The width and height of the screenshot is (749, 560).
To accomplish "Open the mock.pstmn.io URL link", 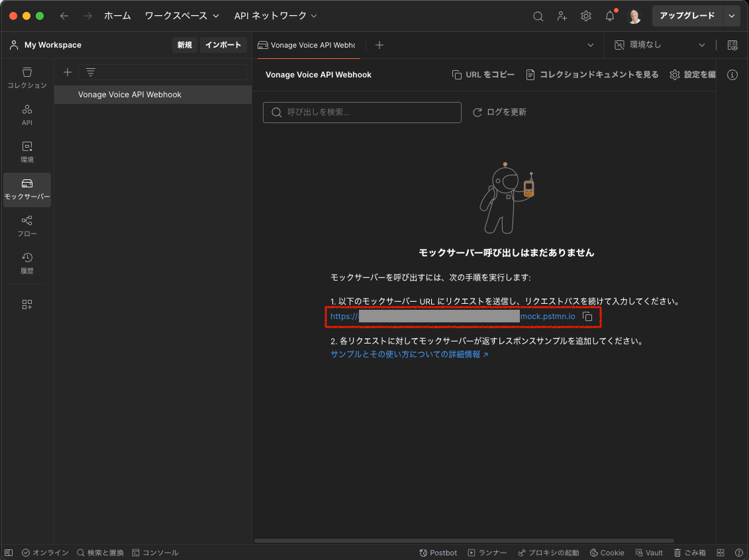I will click(452, 316).
